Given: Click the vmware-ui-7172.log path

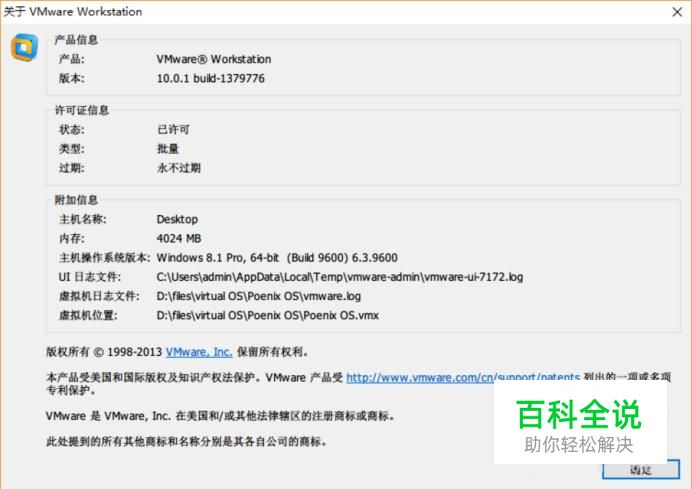Looking at the screenshot, I should (340, 277).
